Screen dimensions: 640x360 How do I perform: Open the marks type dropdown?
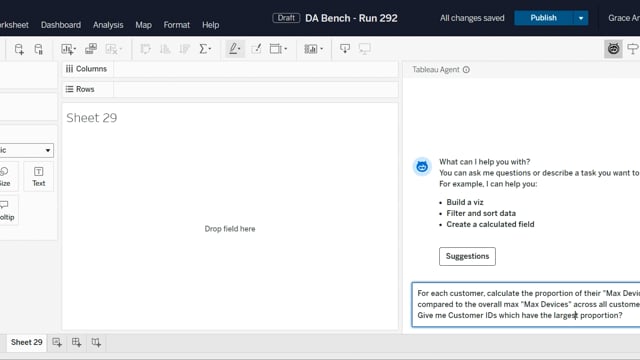pos(25,150)
